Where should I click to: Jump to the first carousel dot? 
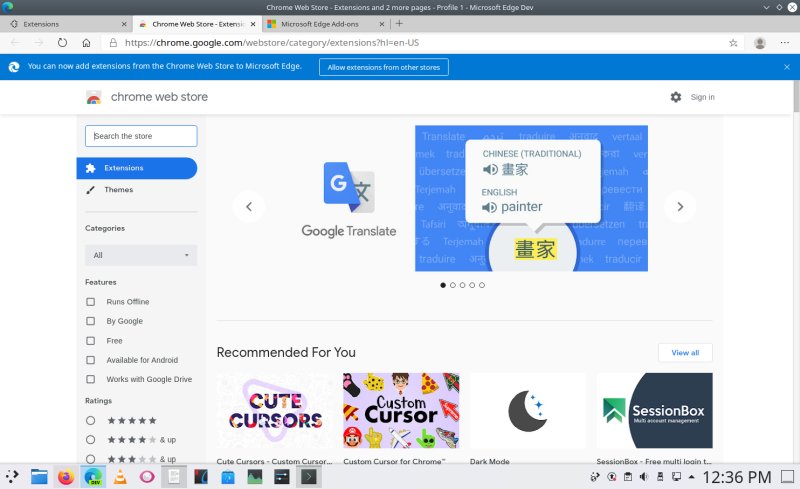pyautogui.click(x=443, y=285)
